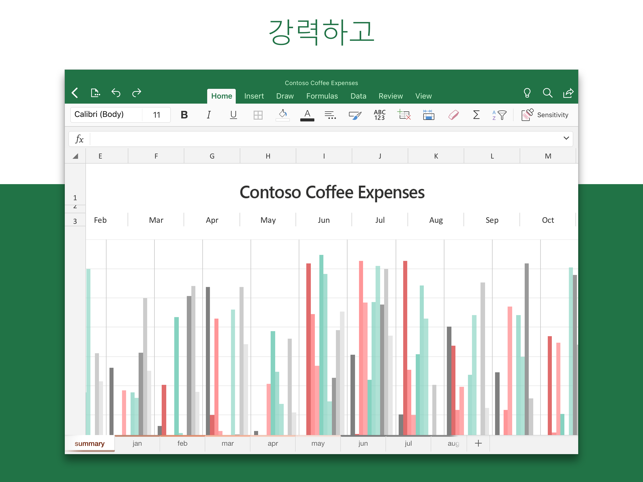Open the feb sheet tab
The height and width of the screenshot is (482, 643).
click(x=182, y=443)
